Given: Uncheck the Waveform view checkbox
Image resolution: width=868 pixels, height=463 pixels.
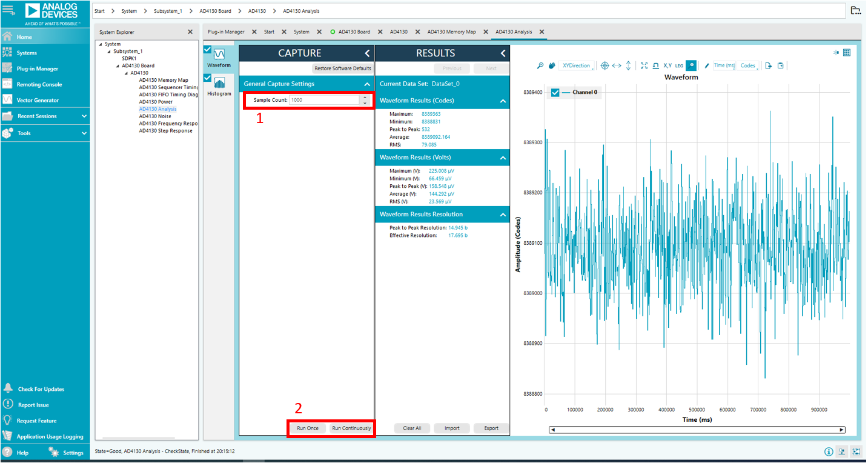Looking at the screenshot, I should (208, 50).
